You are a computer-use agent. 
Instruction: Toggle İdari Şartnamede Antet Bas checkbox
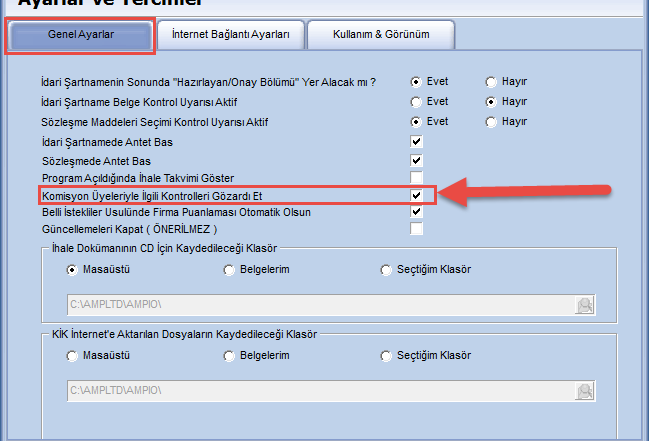pyautogui.click(x=416, y=142)
